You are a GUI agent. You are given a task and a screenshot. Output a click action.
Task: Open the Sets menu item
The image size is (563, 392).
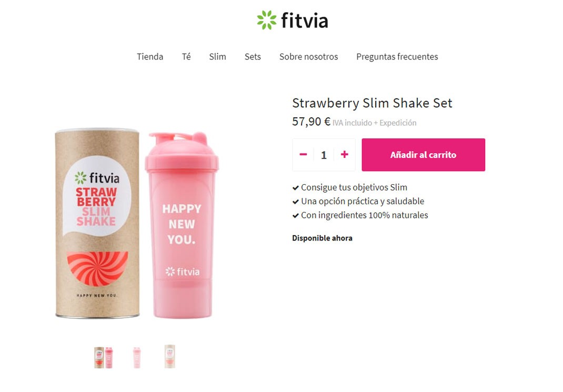click(x=253, y=57)
